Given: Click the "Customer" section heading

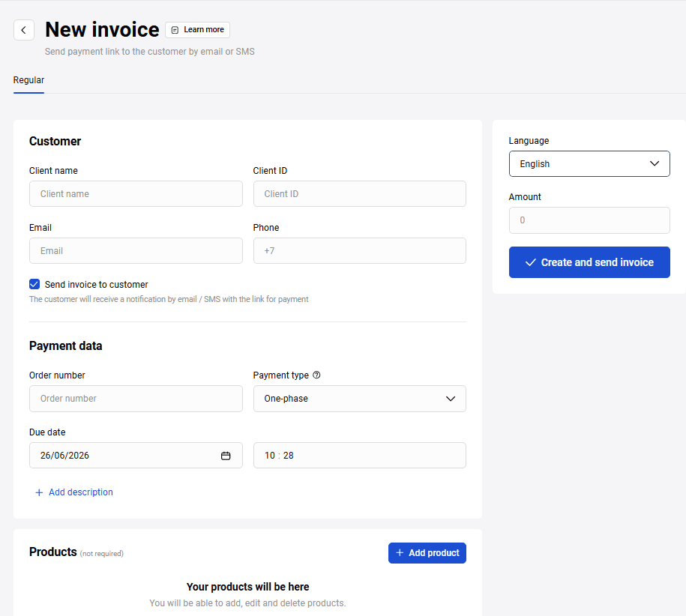Looking at the screenshot, I should click(x=55, y=141).
